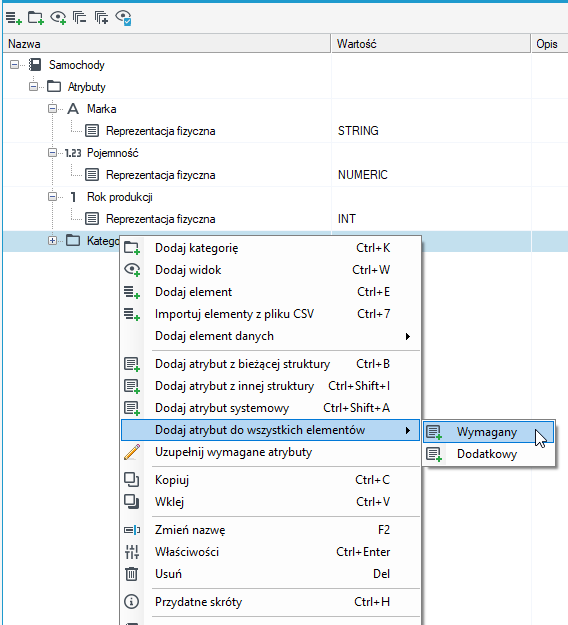This screenshot has height=625, width=568.
Task: Collapse the Marka attribute node
Action: pos(52,108)
